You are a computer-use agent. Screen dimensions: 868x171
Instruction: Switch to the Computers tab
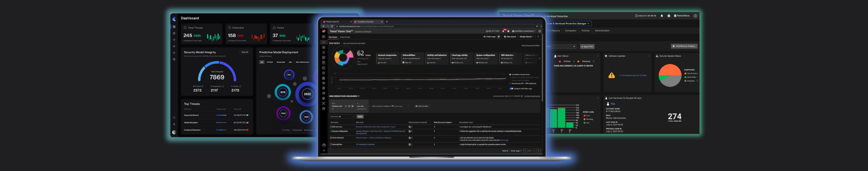571,31
